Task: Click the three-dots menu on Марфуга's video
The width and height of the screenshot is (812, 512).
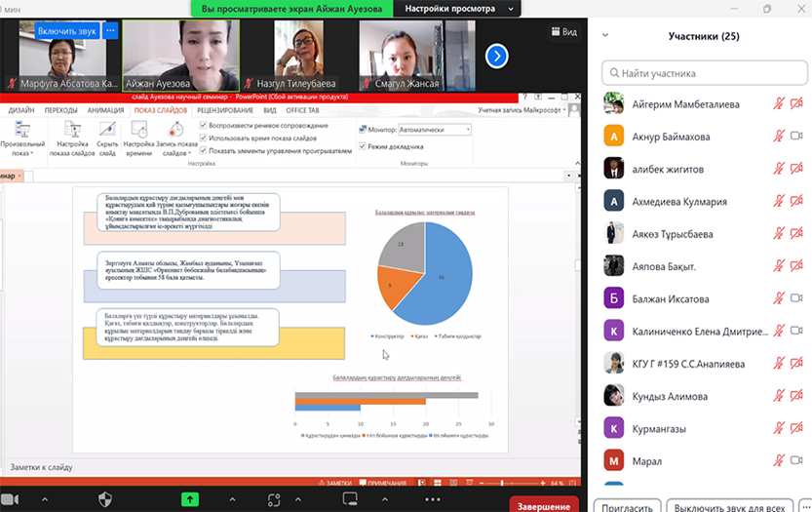Action: tap(111, 30)
